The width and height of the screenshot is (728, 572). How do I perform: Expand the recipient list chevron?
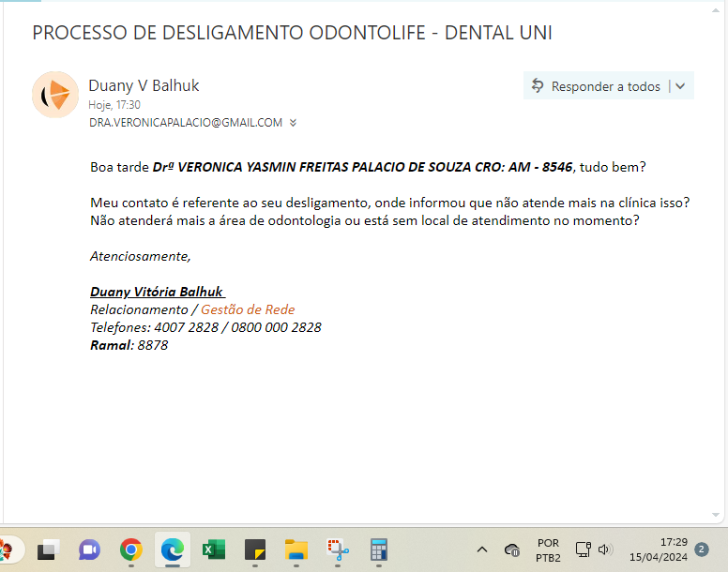tap(293, 123)
